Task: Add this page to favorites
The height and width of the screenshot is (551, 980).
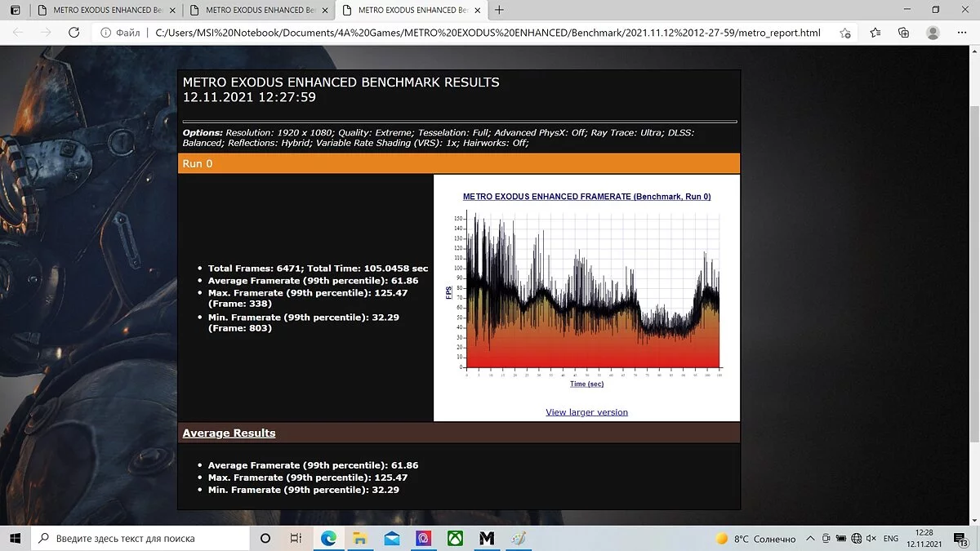Action: [845, 33]
